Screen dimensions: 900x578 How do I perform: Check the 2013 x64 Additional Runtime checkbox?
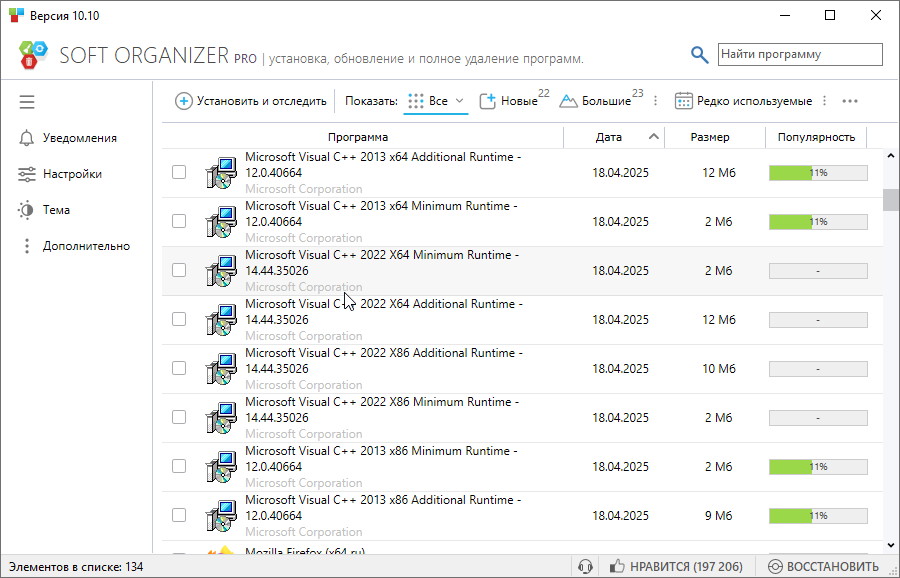pos(179,172)
